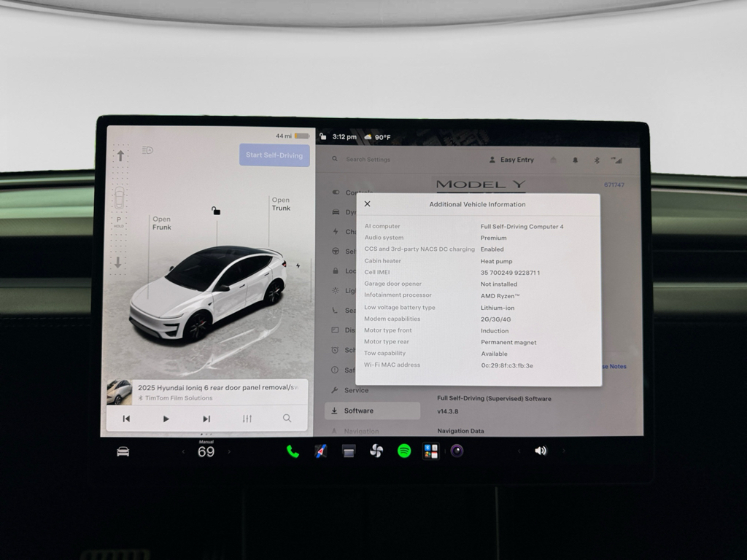Tap the Search Settings field

tap(368, 160)
